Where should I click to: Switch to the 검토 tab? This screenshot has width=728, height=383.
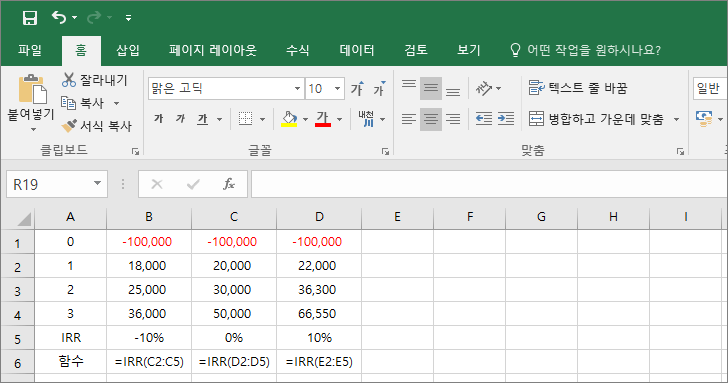coord(416,50)
